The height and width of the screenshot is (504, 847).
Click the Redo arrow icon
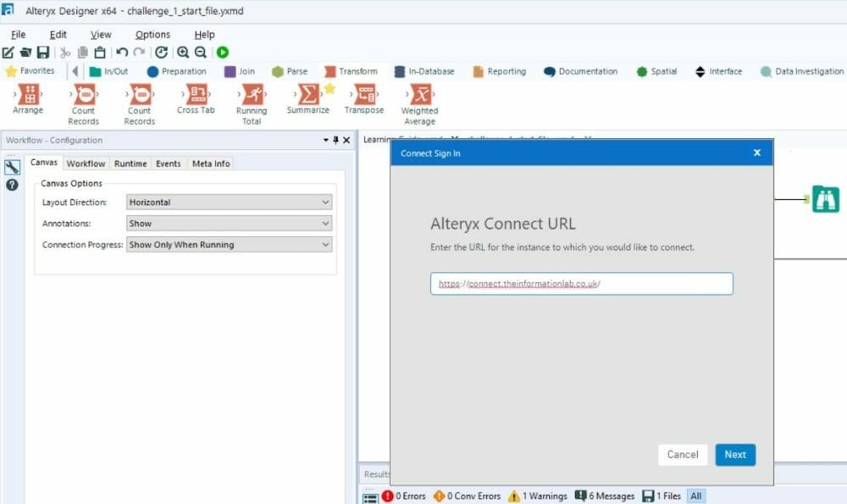click(140, 53)
